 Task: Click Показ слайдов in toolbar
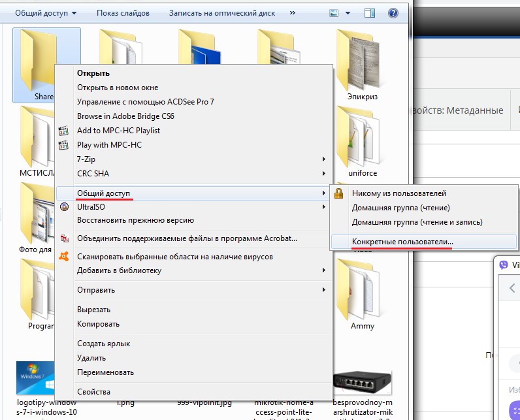click(123, 13)
